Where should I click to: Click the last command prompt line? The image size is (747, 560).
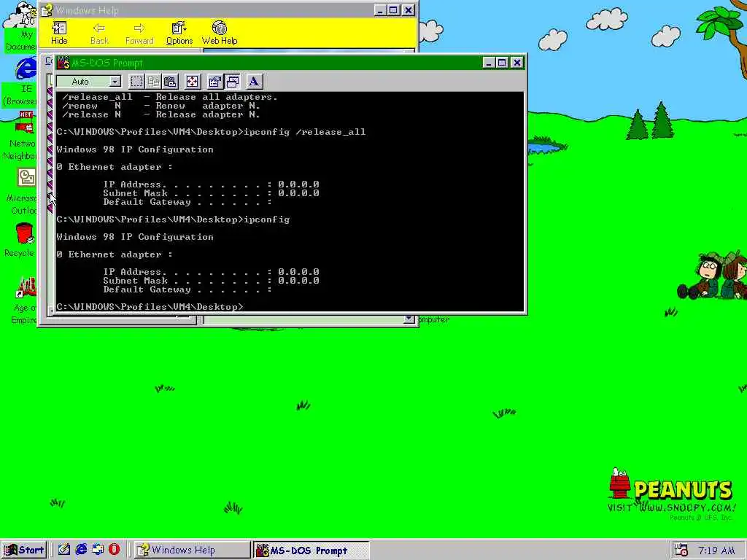150,307
